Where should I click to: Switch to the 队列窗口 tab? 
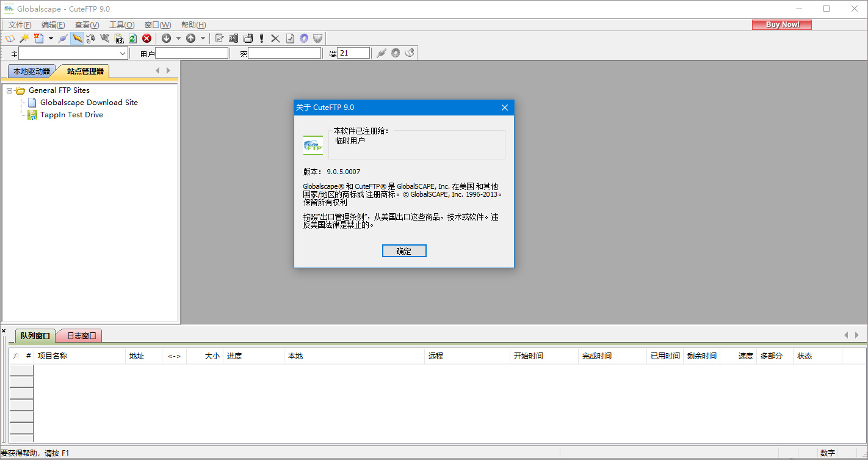(35, 336)
